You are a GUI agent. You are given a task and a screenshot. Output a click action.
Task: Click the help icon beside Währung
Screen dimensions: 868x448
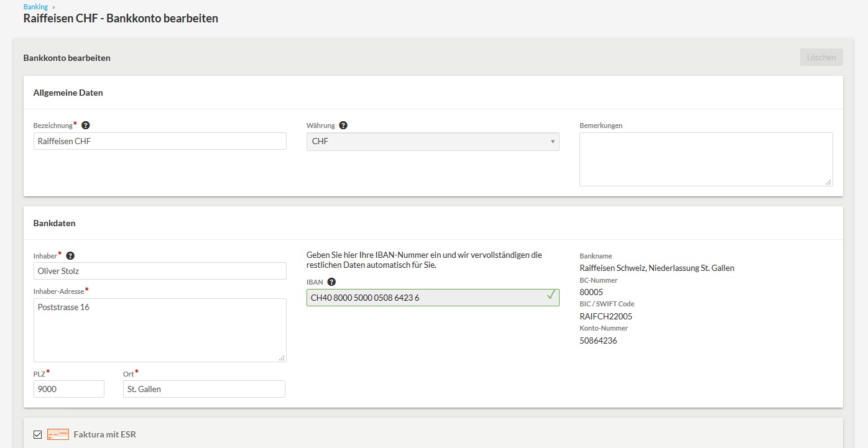(343, 126)
